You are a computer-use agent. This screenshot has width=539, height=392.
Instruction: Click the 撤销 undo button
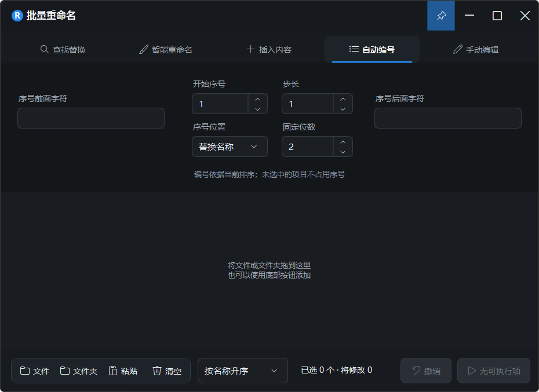point(426,371)
